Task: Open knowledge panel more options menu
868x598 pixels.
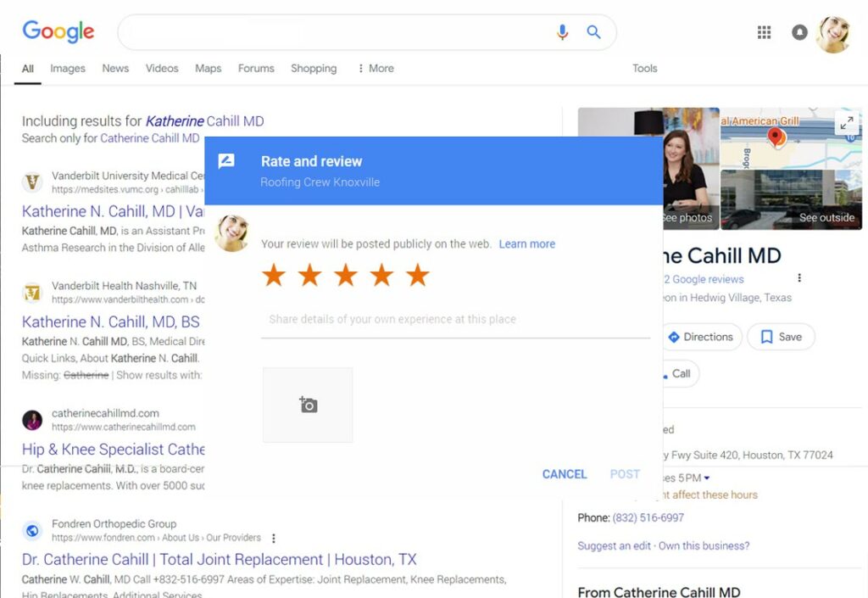Action: pyautogui.click(x=799, y=277)
